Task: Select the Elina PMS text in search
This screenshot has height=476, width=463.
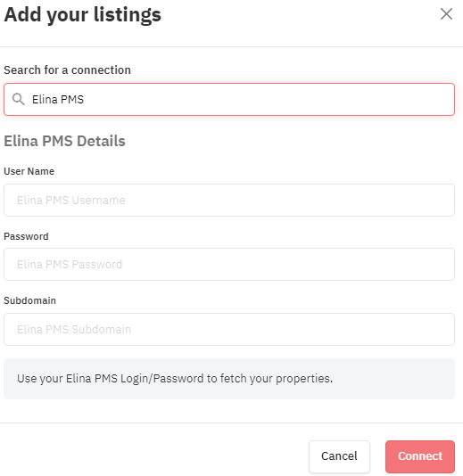Action: tap(58, 99)
